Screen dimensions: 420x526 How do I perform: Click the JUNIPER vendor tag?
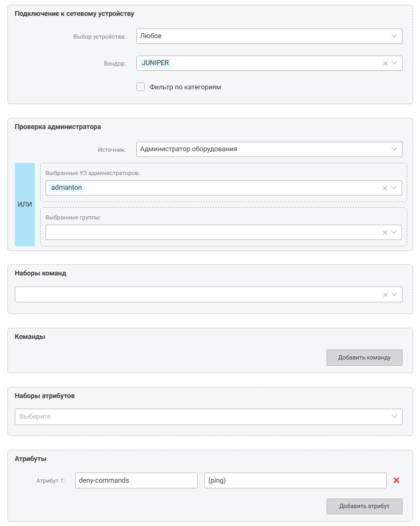(155, 63)
